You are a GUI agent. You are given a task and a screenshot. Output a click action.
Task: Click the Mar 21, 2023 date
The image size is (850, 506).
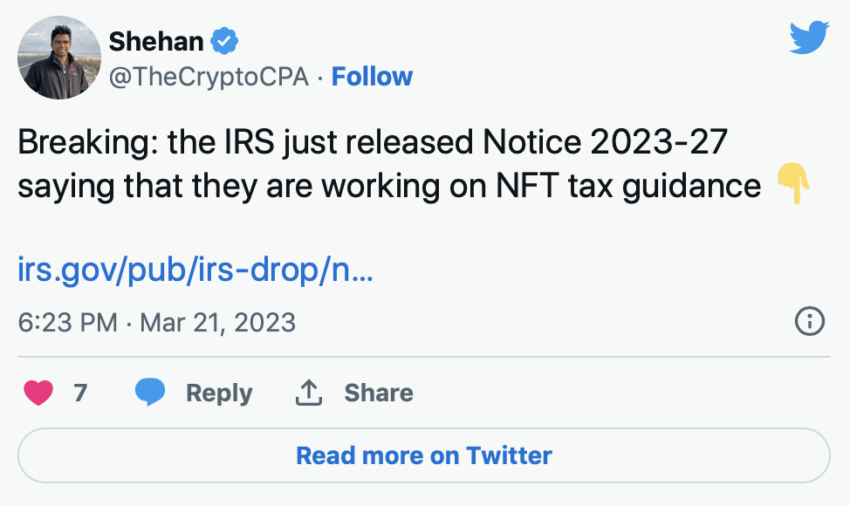(x=217, y=322)
